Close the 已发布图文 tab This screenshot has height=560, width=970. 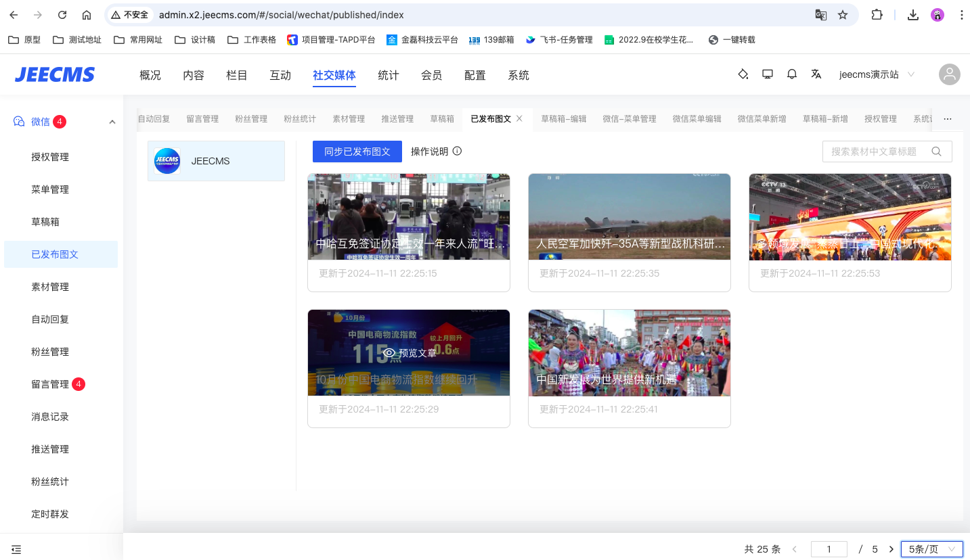coord(519,118)
